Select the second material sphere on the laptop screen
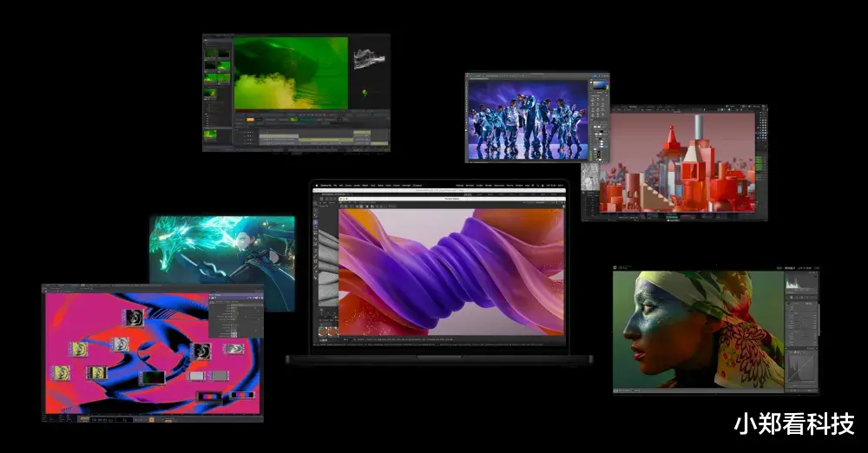 click(332, 332)
